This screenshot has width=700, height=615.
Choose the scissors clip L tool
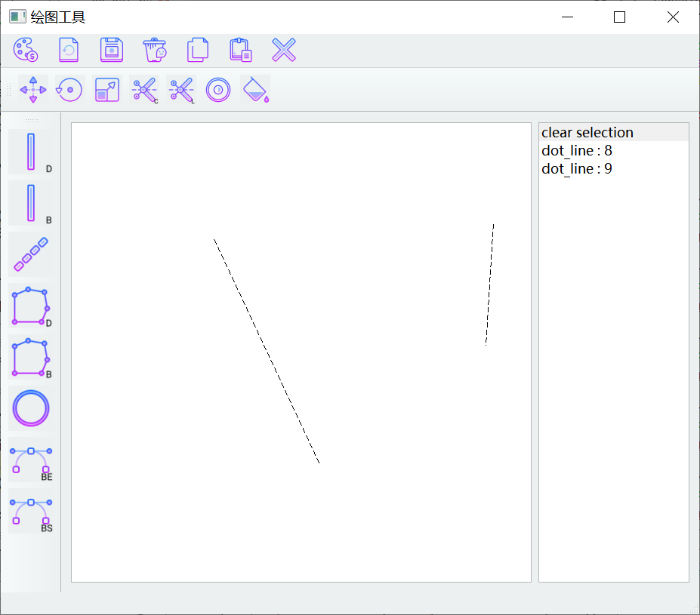[181, 90]
